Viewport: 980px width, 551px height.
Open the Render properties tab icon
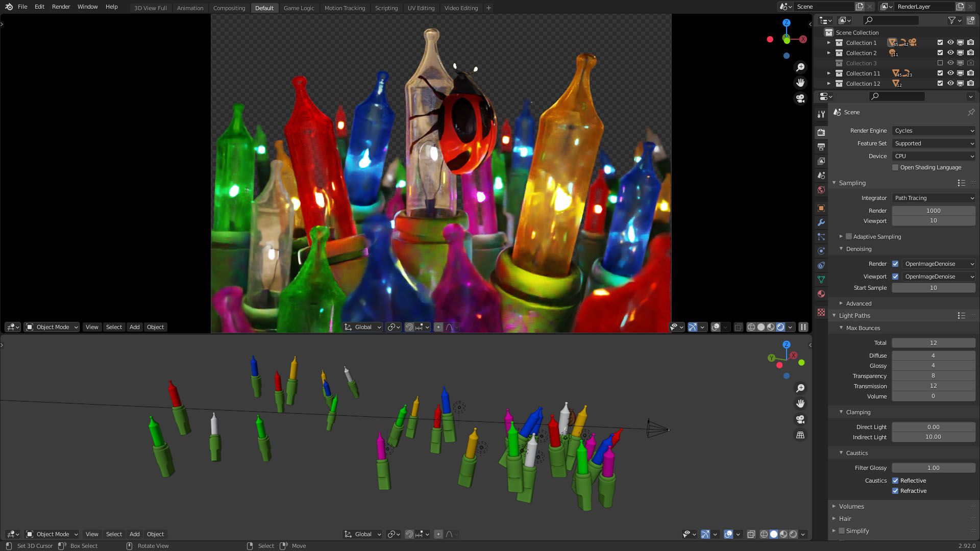tap(821, 133)
